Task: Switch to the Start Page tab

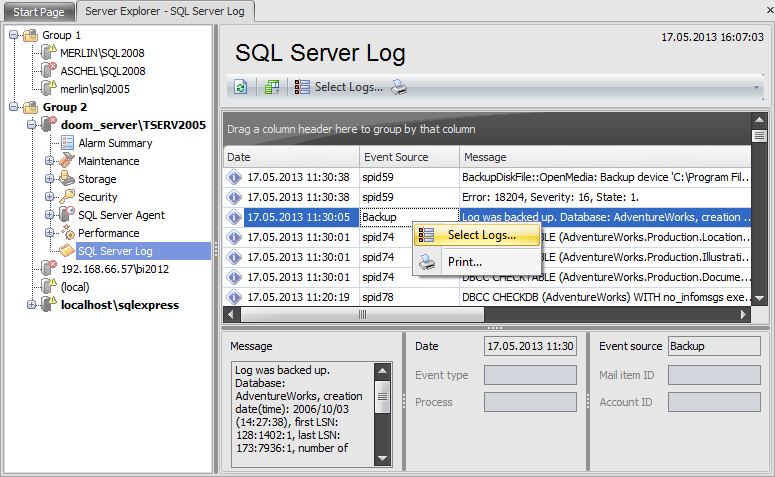Action: pyautogui.click(x=37, y=11)
